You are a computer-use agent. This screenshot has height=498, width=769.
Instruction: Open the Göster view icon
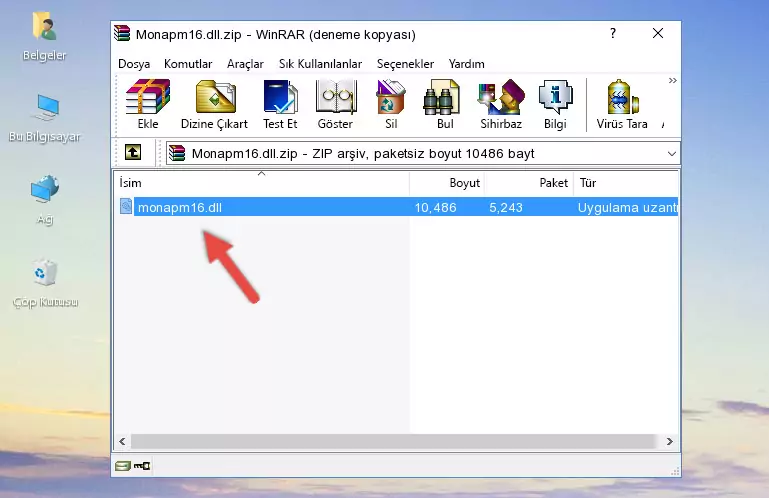coord(335,105)
